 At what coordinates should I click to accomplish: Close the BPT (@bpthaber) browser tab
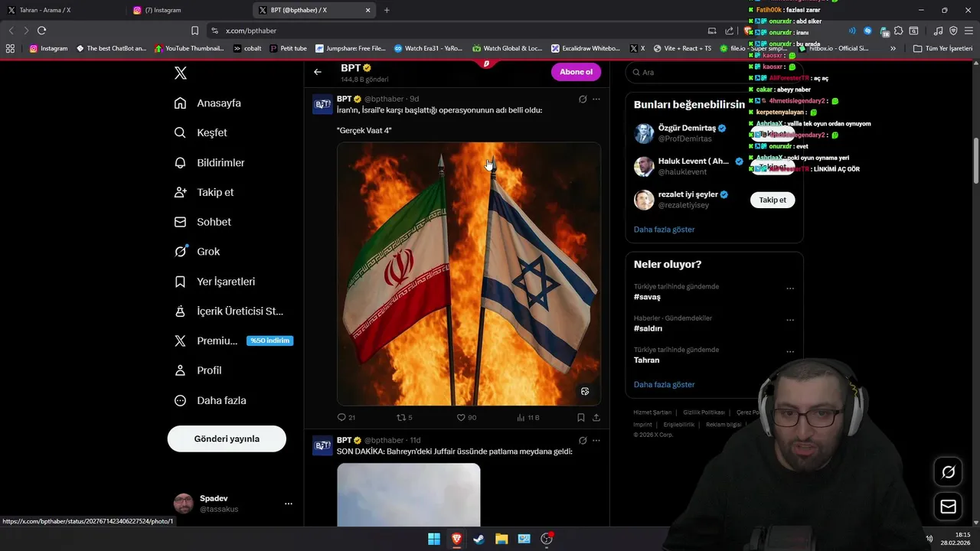pyautogui.click(x=368, y=10)
